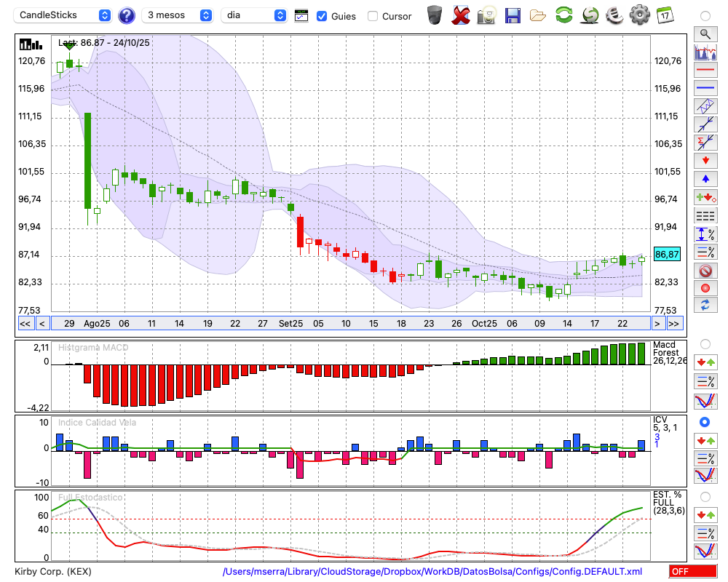Screen dimensions: 728x582
Task: Select the red horizontal line tool
Action: point(705,71)
